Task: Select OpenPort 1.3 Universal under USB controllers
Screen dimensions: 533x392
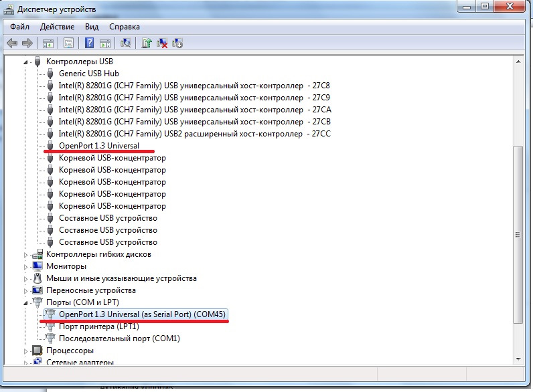Action: [99, 146]
